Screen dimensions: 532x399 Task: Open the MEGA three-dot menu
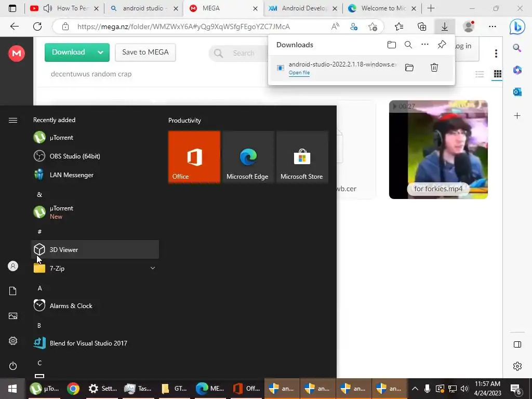click(x=496, y=54)
